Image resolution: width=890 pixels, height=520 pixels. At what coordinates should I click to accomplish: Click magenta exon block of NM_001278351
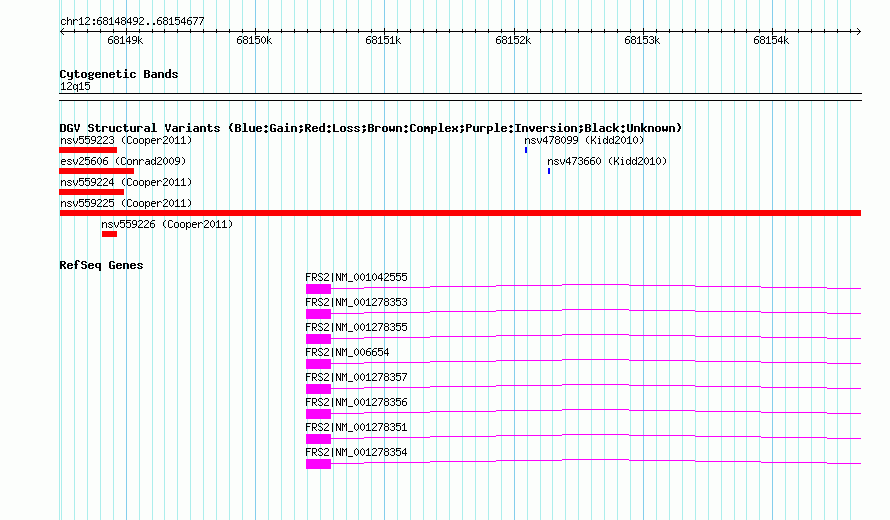[318, 439]
